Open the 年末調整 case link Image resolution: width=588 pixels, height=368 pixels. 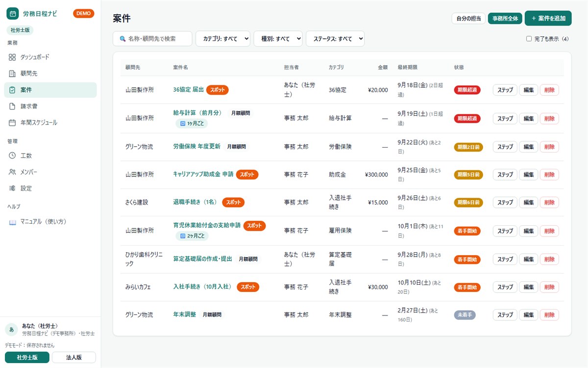(x=185, y=315)
